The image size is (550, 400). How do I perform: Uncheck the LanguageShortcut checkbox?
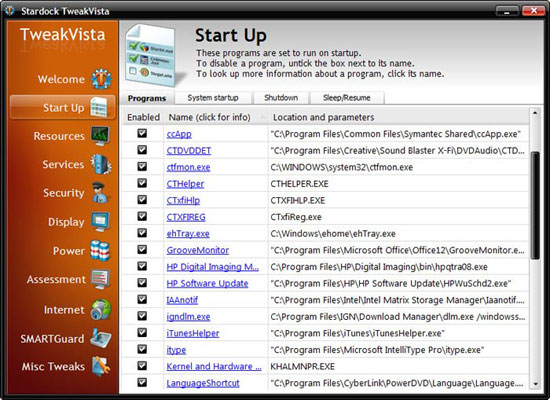tap(142, 382)
